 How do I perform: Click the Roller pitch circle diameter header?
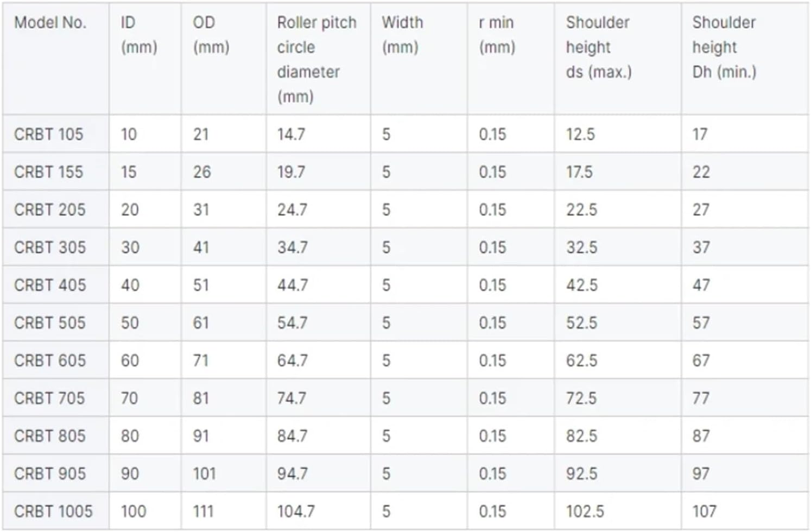click(x=316, y=59)
